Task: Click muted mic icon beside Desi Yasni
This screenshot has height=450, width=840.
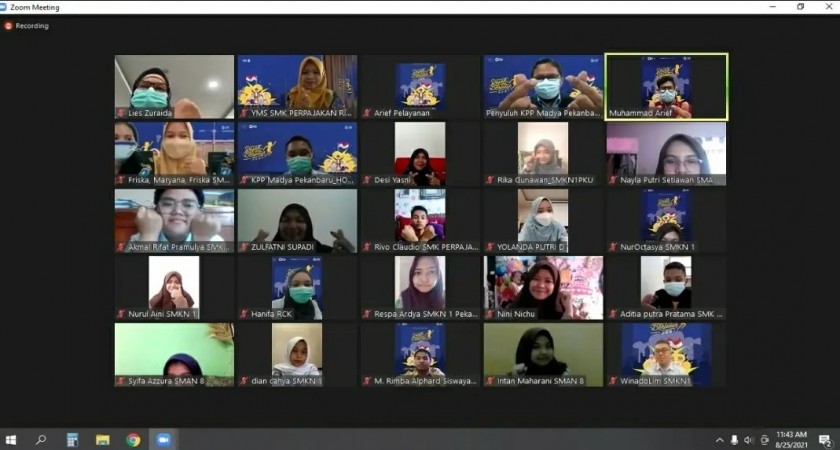Action: 367,180
